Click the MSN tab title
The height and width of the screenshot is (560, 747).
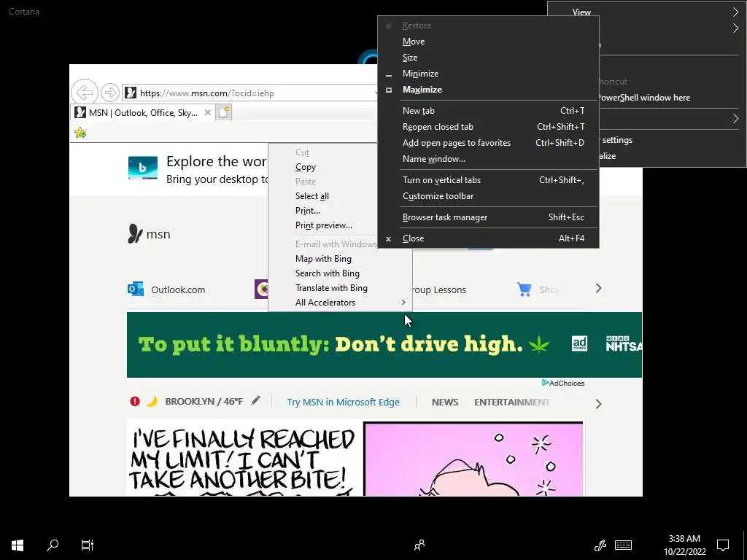[143, 113]
